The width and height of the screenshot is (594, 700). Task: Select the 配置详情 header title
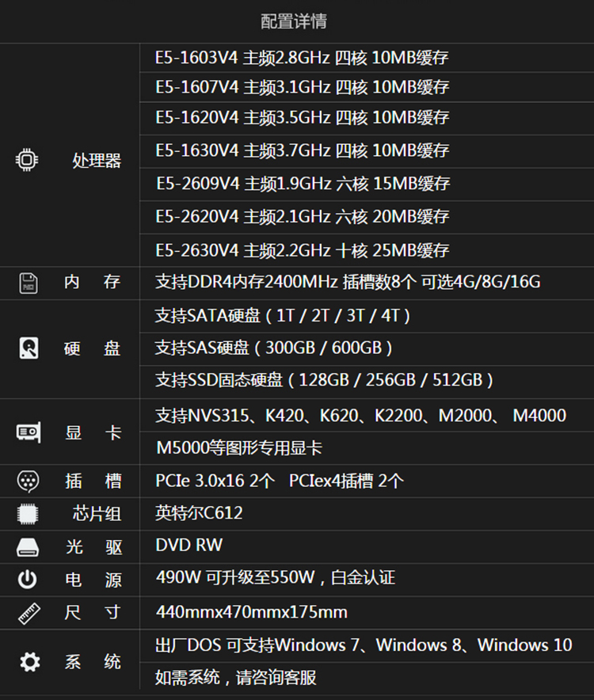(x=294, y=21)
